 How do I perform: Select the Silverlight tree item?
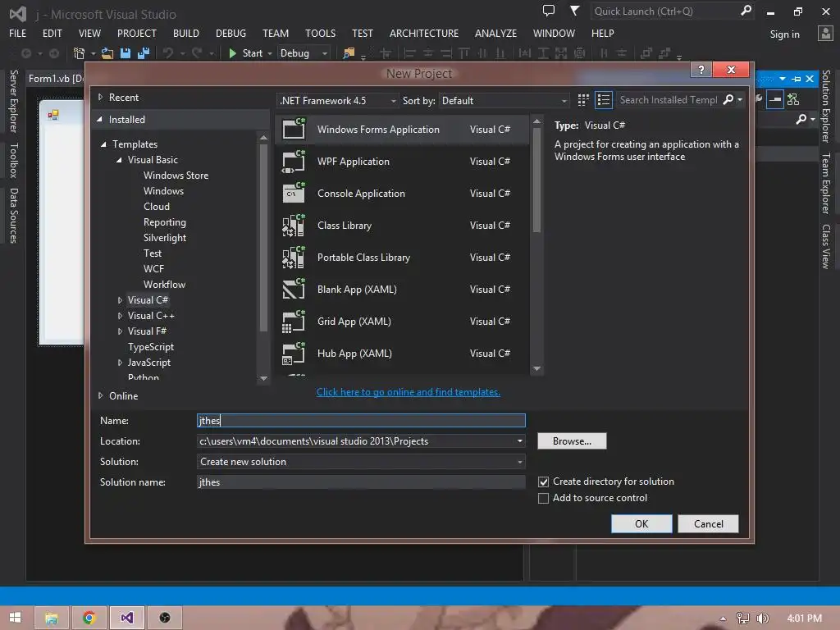point(165,238)
